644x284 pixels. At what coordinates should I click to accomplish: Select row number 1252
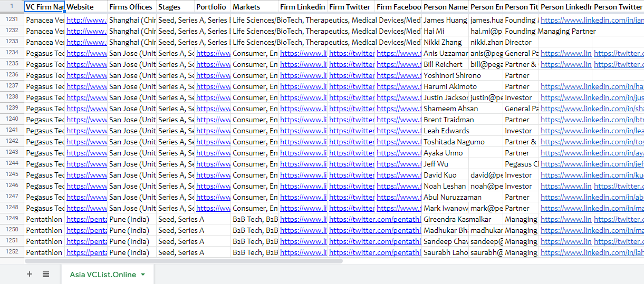click(x=12, y=252)
